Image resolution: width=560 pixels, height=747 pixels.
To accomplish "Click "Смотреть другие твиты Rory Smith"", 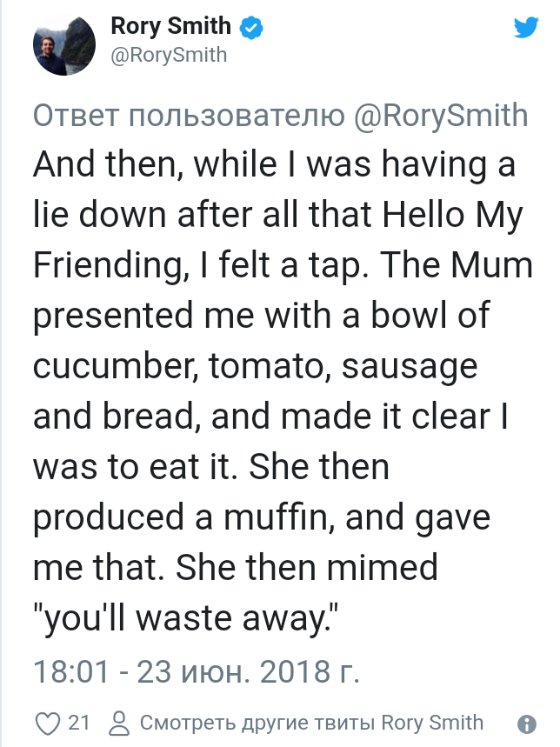I will coord(311,723).
